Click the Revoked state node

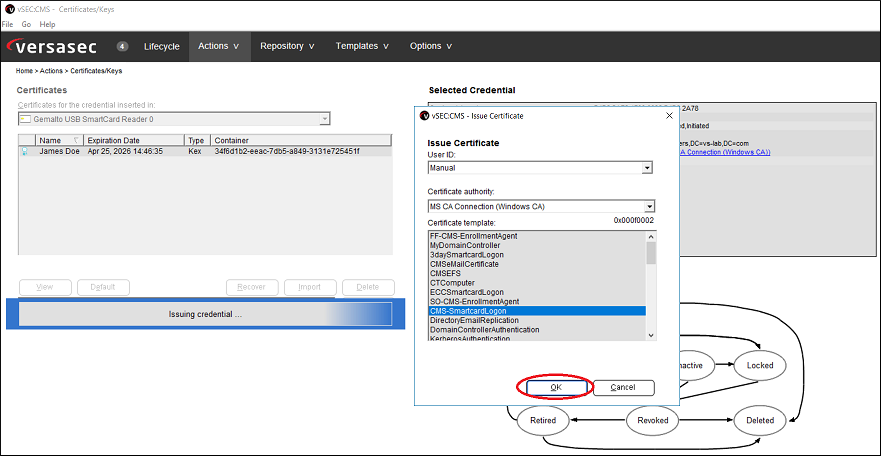(652, 420)
